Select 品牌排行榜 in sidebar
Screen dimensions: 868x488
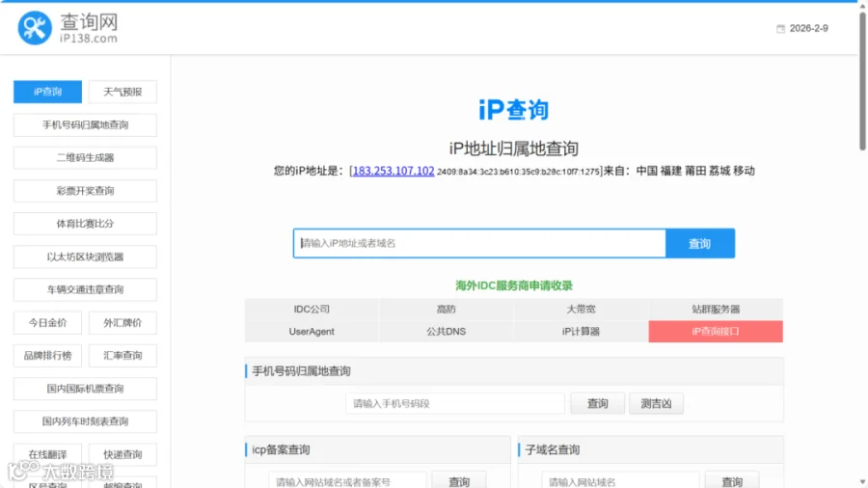coord(47,355)
